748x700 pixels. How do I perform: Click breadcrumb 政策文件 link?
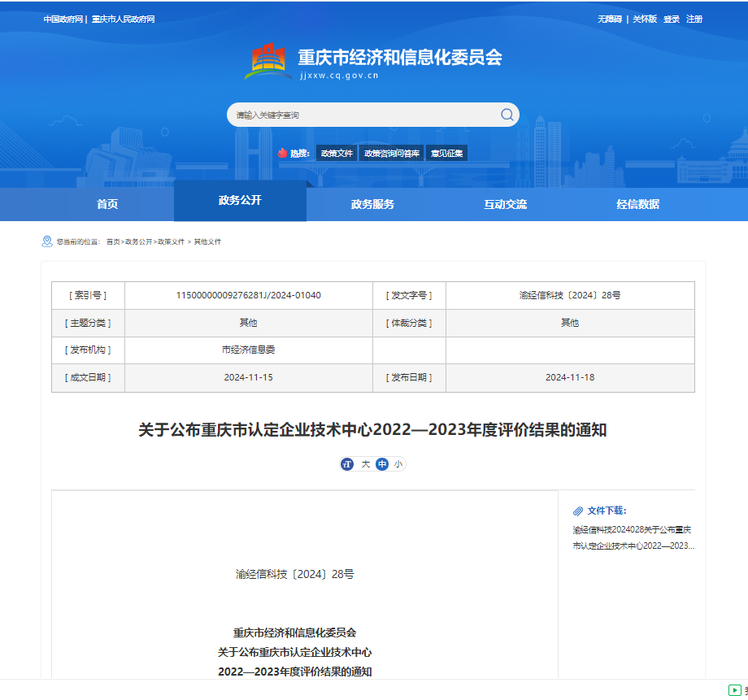pyautogui.click(x=171, y=242)
